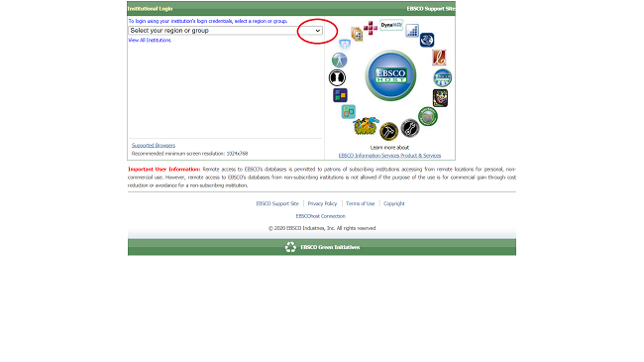Click the blue bar chart product icon
This screenshot has height=362, width=644.
pyautogui.click(x=412, y=30)
